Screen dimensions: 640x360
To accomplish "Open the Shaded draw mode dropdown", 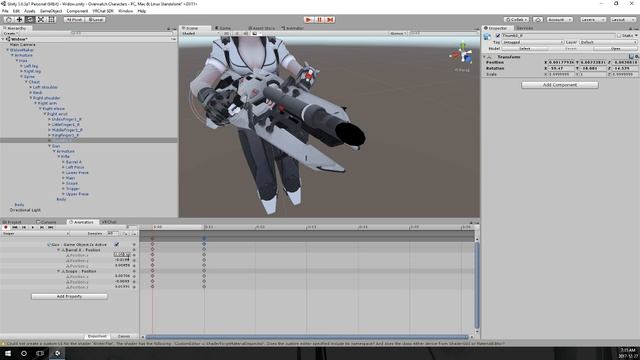I will click(200, 33).
